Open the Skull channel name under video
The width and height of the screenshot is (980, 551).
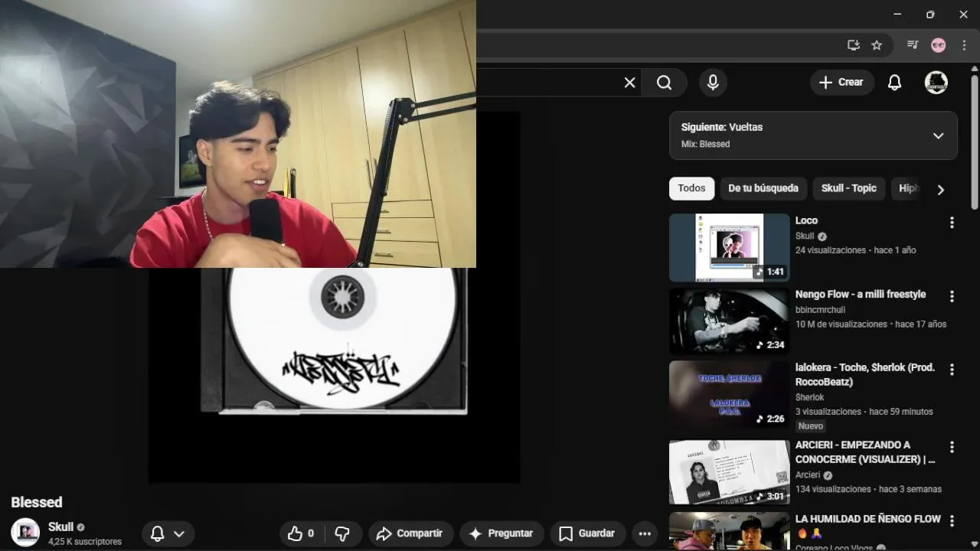(x=60, y=527)
